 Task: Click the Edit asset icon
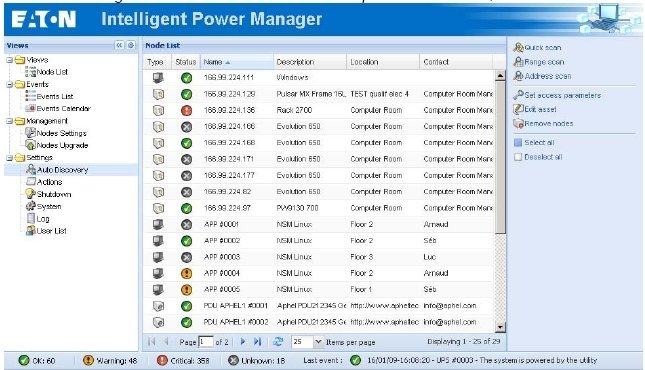click(x=518, y=109)
